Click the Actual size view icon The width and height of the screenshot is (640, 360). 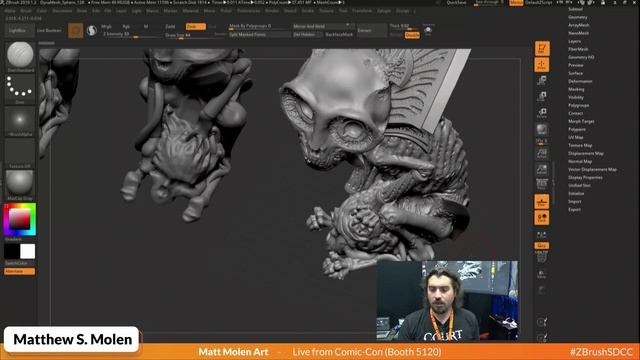(x=542, y=153)
